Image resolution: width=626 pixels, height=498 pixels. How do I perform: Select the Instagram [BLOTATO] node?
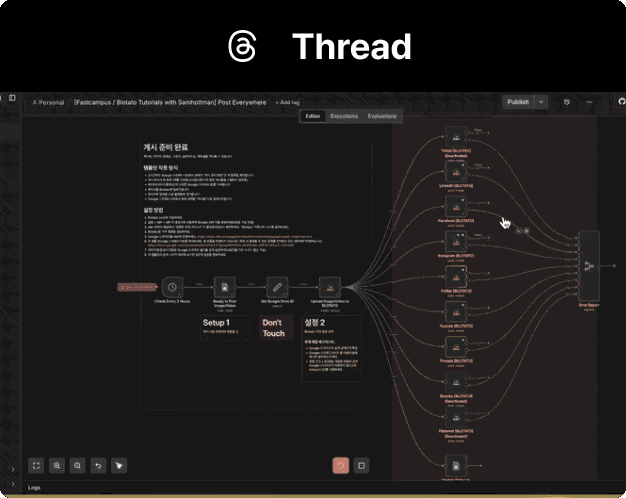coord(456,242)
